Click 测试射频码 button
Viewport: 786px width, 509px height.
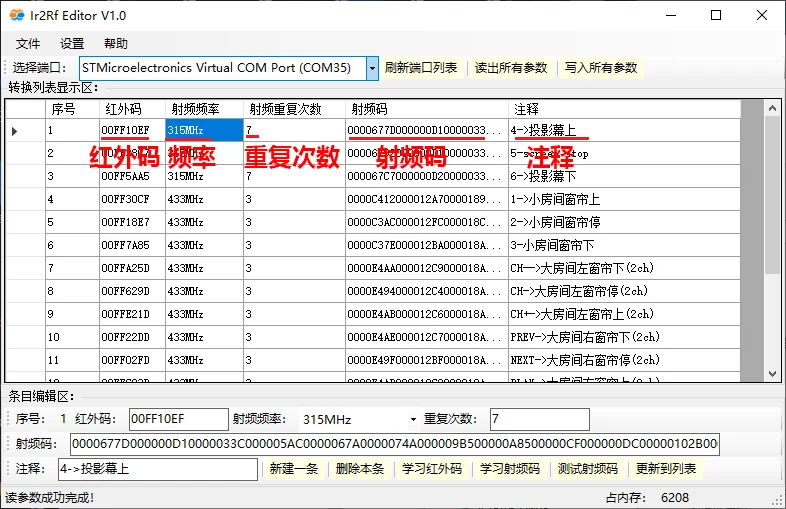(588, 469)
